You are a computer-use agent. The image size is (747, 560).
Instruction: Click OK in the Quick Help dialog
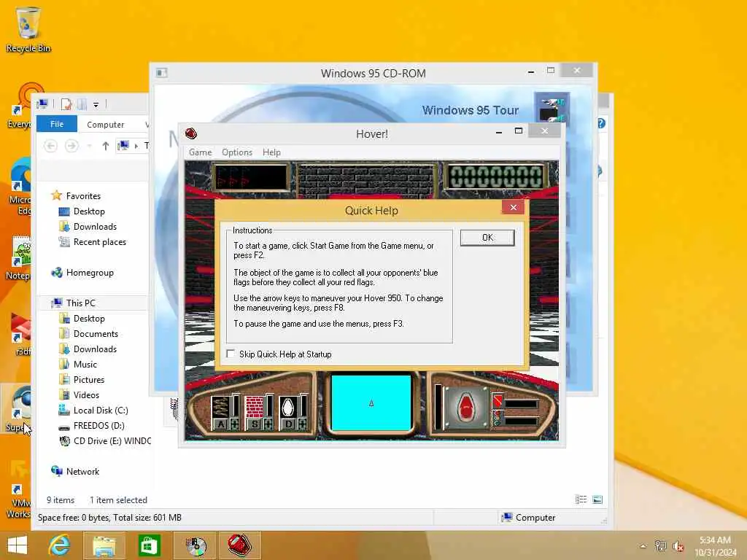[487, 238]
